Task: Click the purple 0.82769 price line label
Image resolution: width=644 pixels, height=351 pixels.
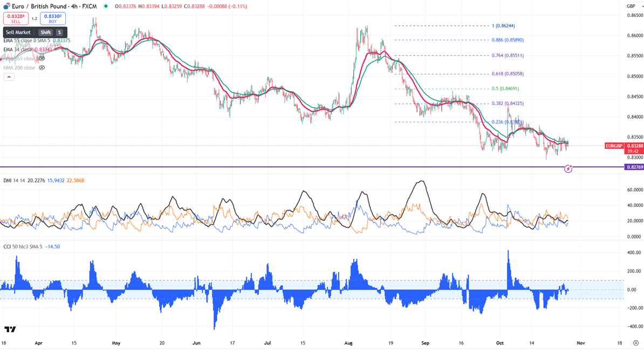Action: pos(634,167)
